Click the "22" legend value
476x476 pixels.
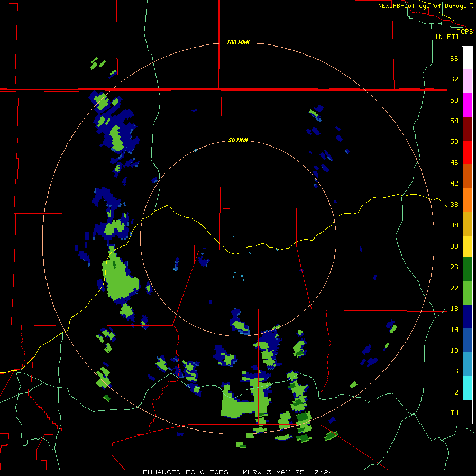(454, 288)
